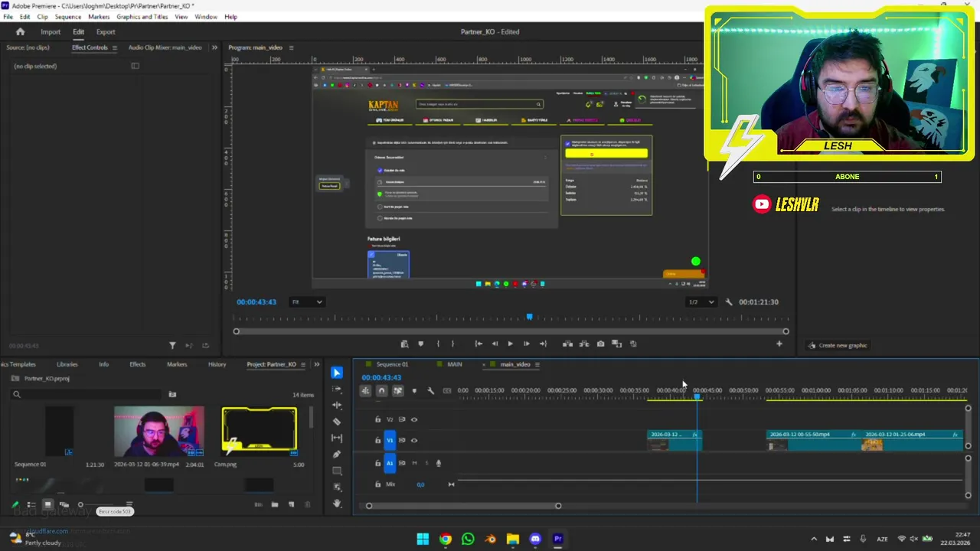The height and width of the screenshot is (551, 980).
Task: Play the Program Monitor
Action: [x=511, y=344]
